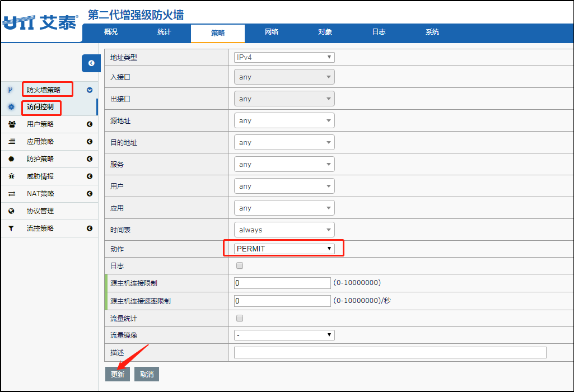Switch to the 统计 tab
This screenshot has width=574, height=392.
click(164, 32)
